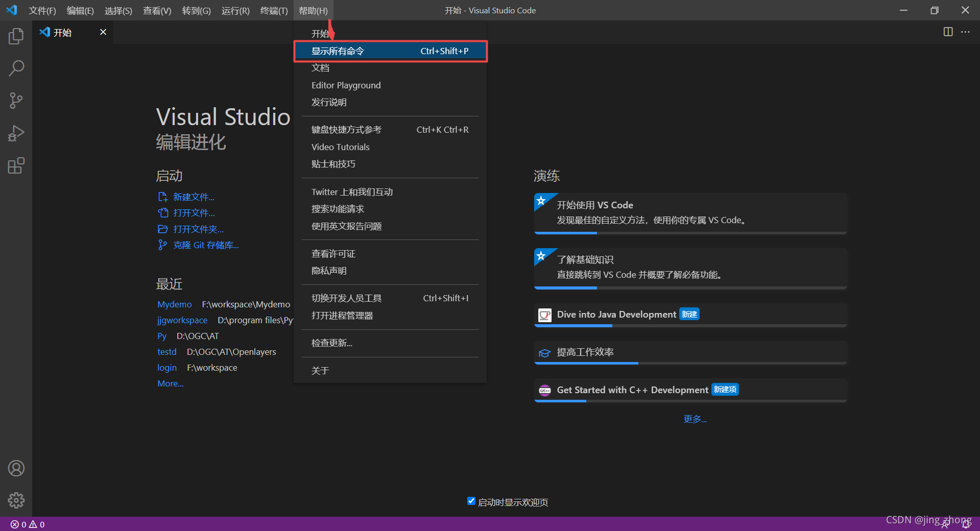Select Editor Playground menu entry
Screen dimensions: 980x531
click(x=390, y=85)
